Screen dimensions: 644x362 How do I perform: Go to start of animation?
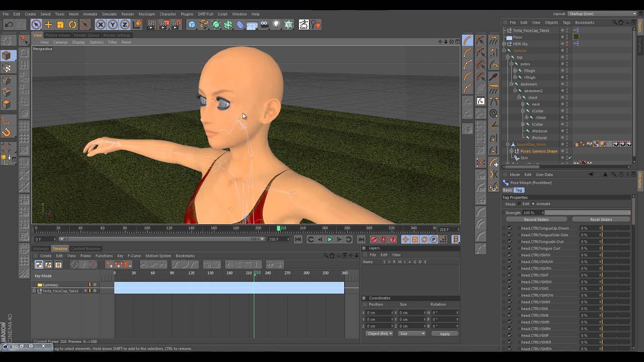(x=298, y=240)
